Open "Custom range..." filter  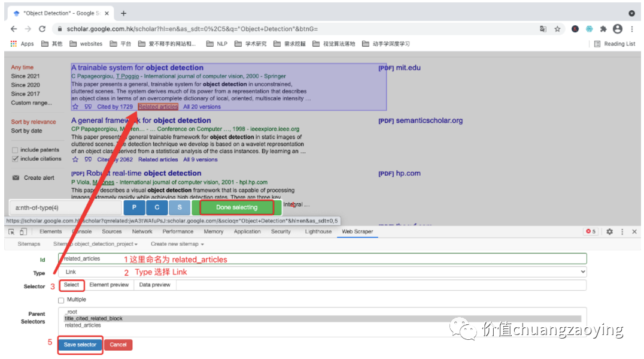(32, 103)
